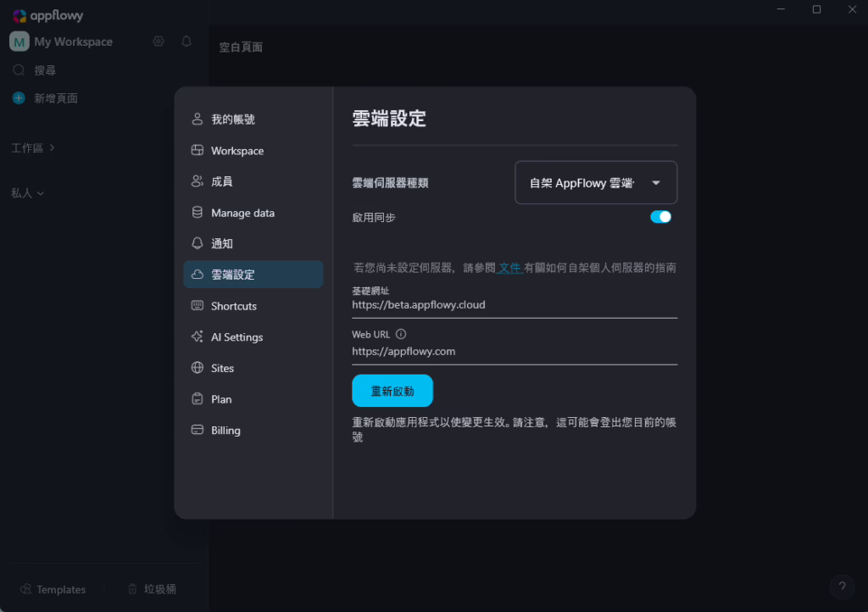Collapse the 私人 section chevron

(41, 193)
